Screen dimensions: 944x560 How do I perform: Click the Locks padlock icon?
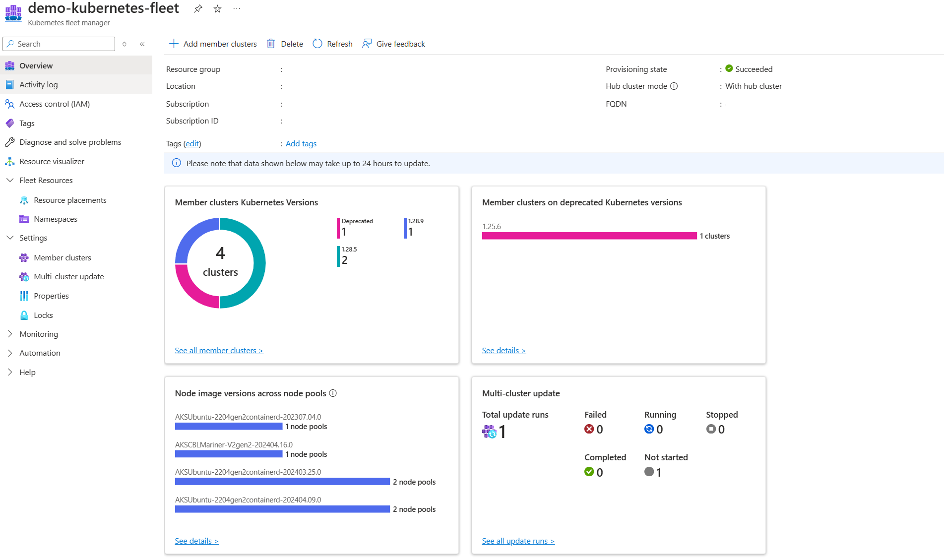point(24,315)
